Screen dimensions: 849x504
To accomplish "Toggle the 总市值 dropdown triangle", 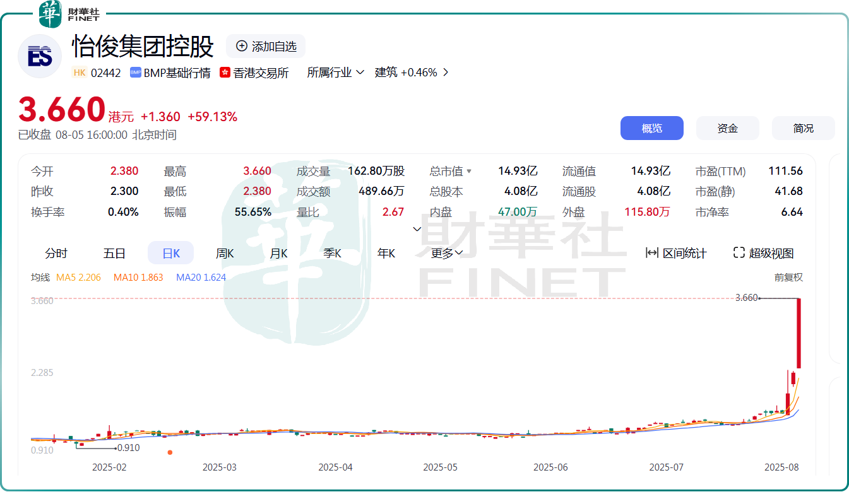I will click(x=469, y=171).
